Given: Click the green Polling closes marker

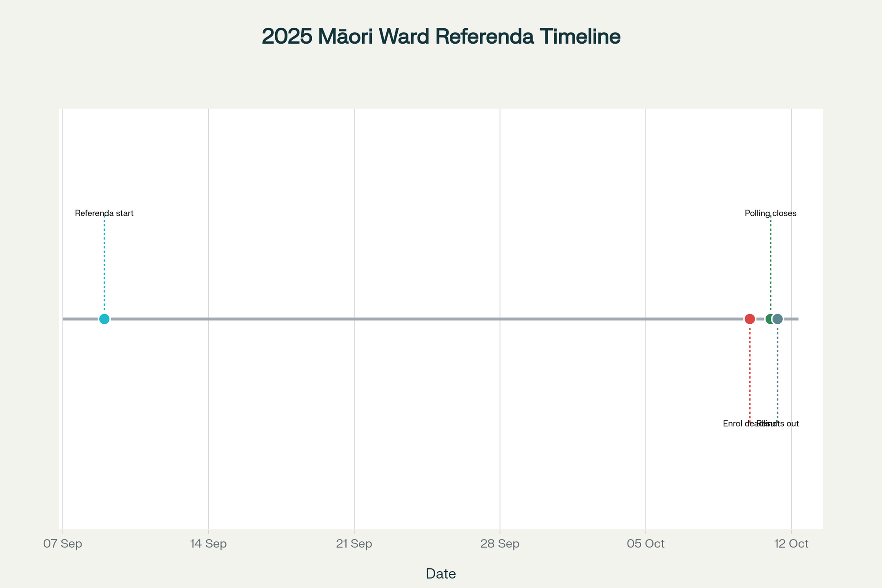Looking at the screenshot, I should [x=769, y=319].
